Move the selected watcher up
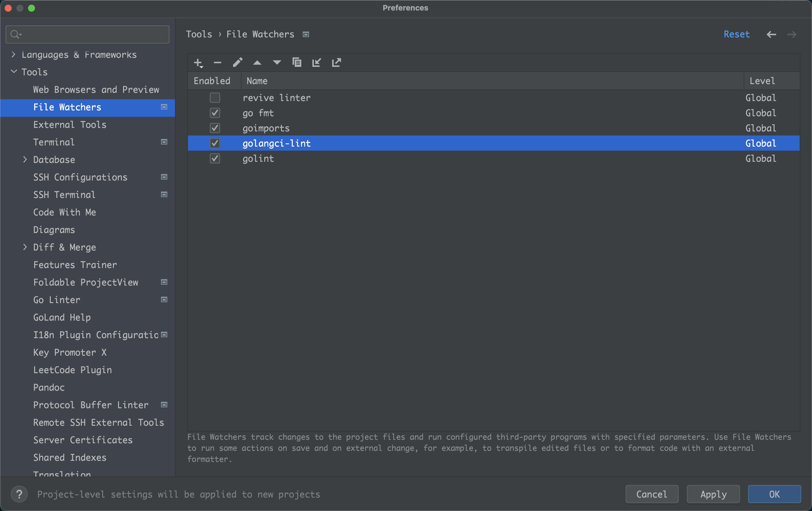812x511 pixels. coord(257,63)
